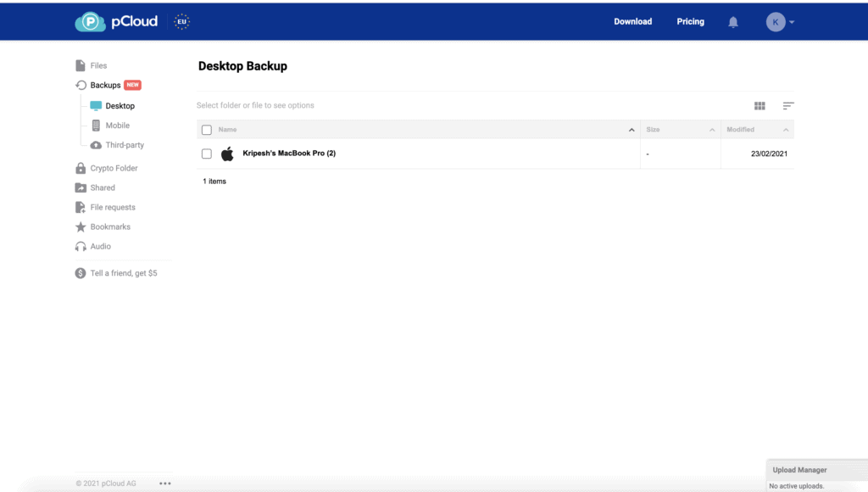Switch to grid view layout
Image resolution: width=868 pixels, height=492 pixels.
(759, 105)
